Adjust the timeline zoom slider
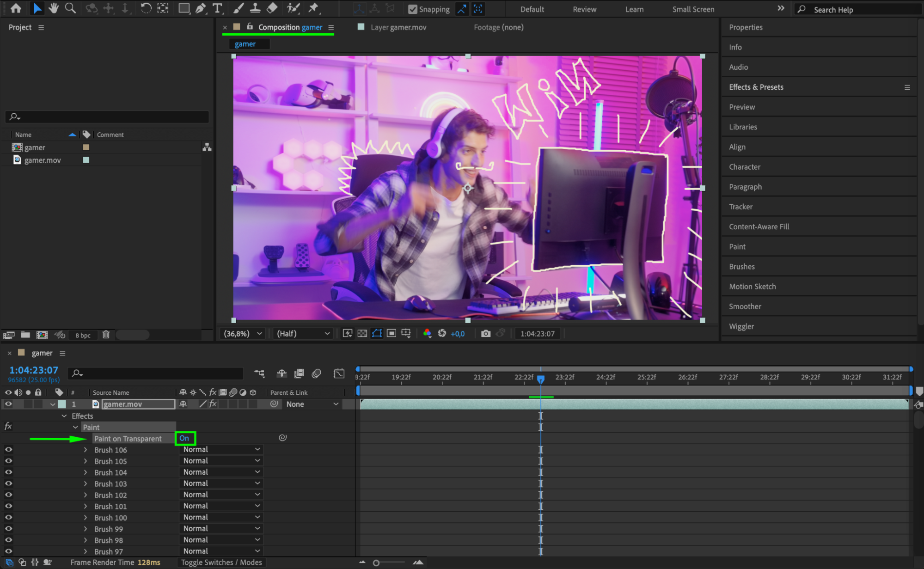 376,563
